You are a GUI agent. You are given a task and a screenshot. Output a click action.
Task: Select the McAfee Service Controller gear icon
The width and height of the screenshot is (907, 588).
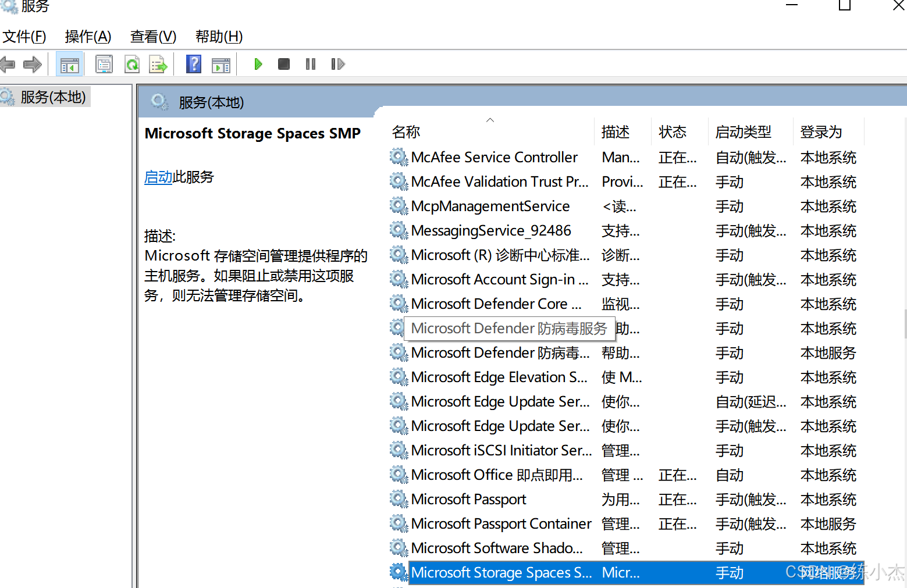click(x=399, y=157)
